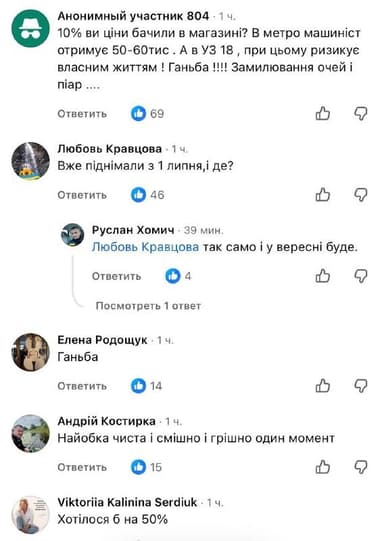Open Андрій Костирка's profile name
The image size is (384, 541).
click(106, 421)
